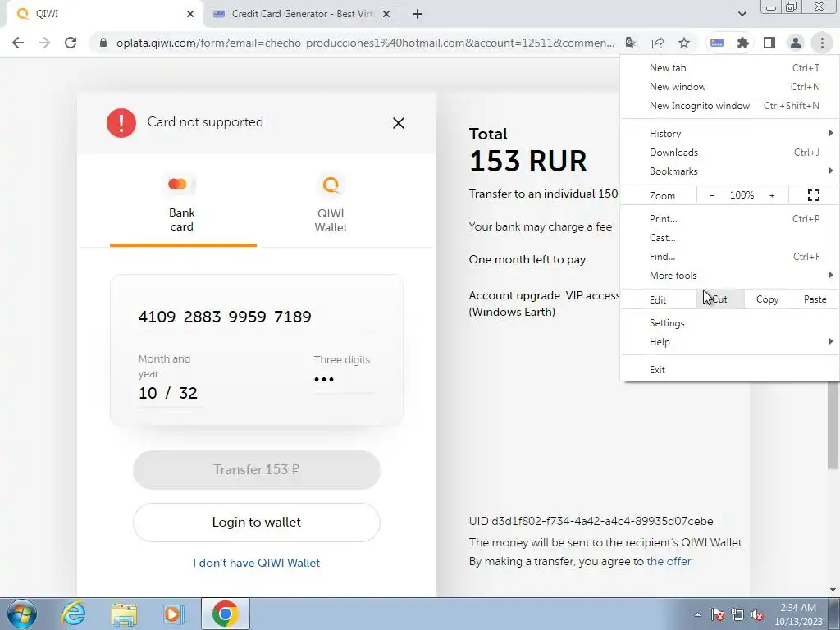This screenshot has width=840, height=630.
Task: Click Paste in the Edit row
Action: click(x=815, y=299)
